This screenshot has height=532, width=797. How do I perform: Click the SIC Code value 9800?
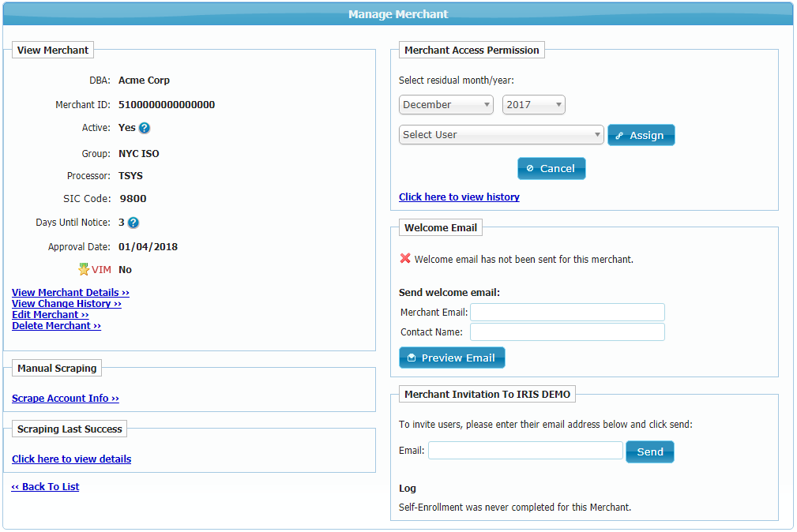tap(133, 199)
